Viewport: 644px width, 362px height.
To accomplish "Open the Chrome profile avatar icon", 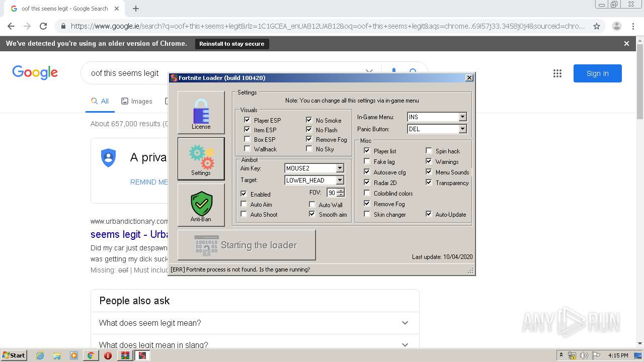I will tap(616, 26).
